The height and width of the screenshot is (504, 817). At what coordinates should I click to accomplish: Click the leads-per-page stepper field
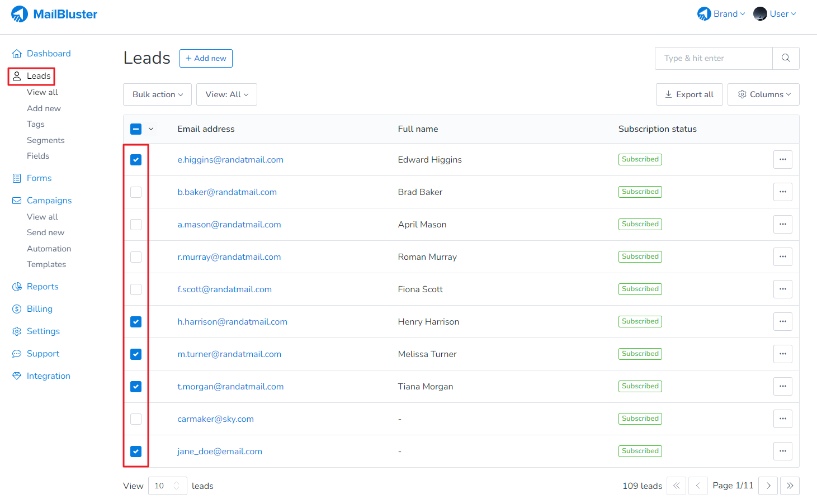coord(167,486)
